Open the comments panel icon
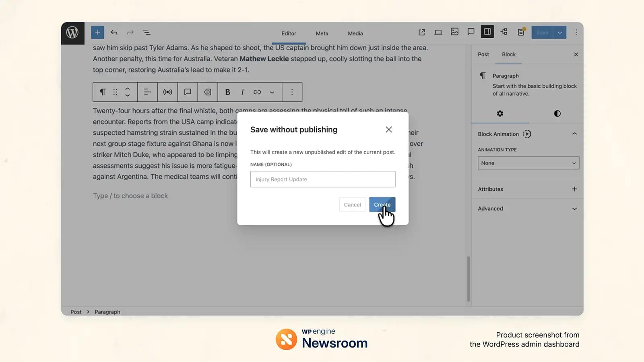Viewport: 644px width, 362px height. point(471,32)
